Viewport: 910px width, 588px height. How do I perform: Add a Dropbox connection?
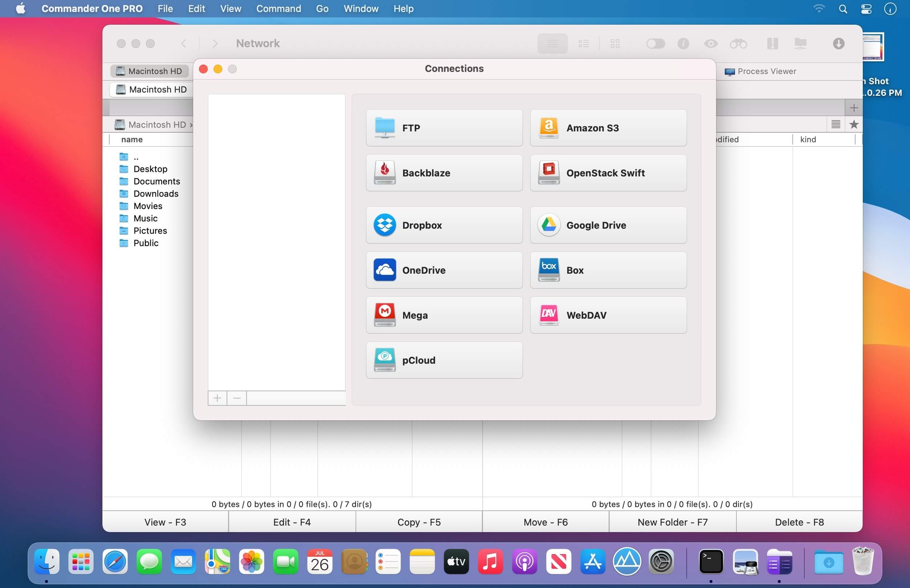(x=444, y=225)
